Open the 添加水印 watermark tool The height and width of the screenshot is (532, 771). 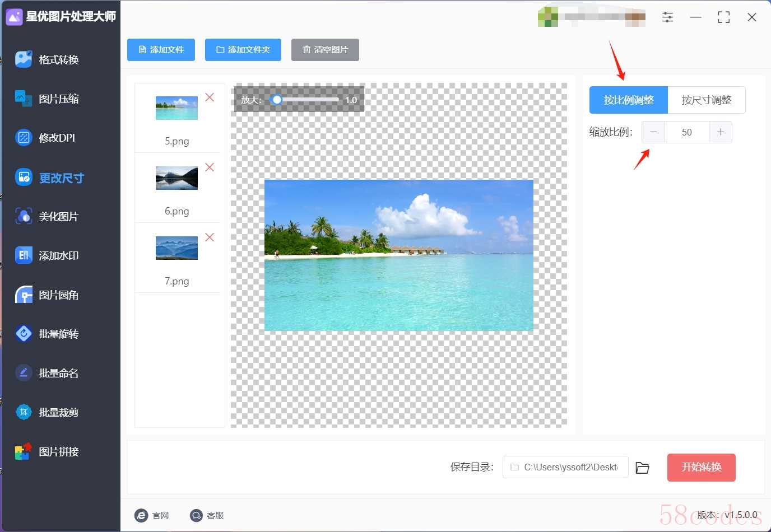click(x=47, y=255)
